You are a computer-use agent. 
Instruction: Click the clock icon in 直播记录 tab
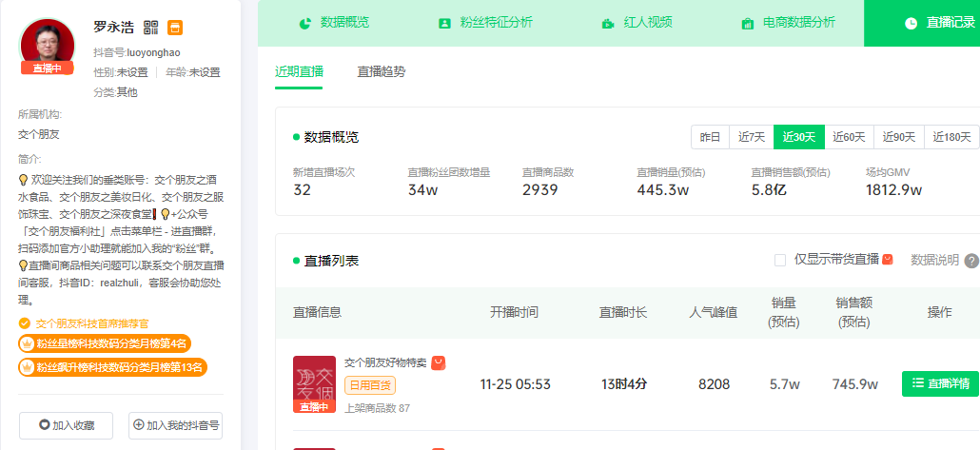[911, 23]
